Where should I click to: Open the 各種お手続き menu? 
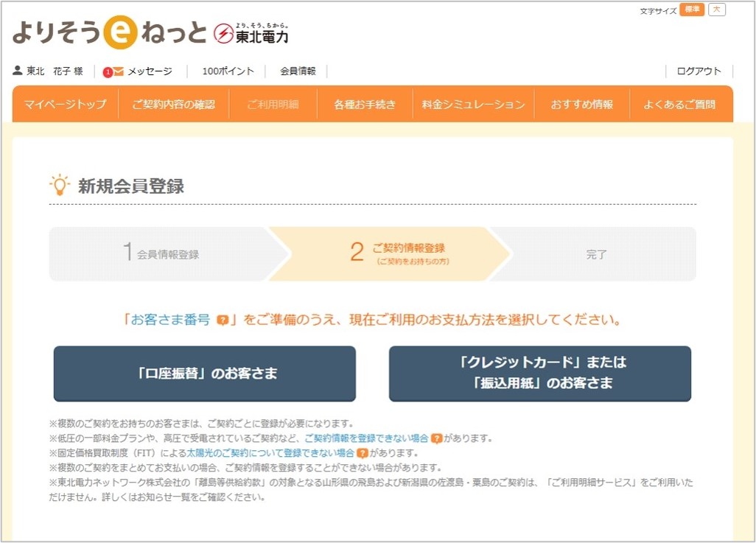pyautogui.click(x=364, y=104)
